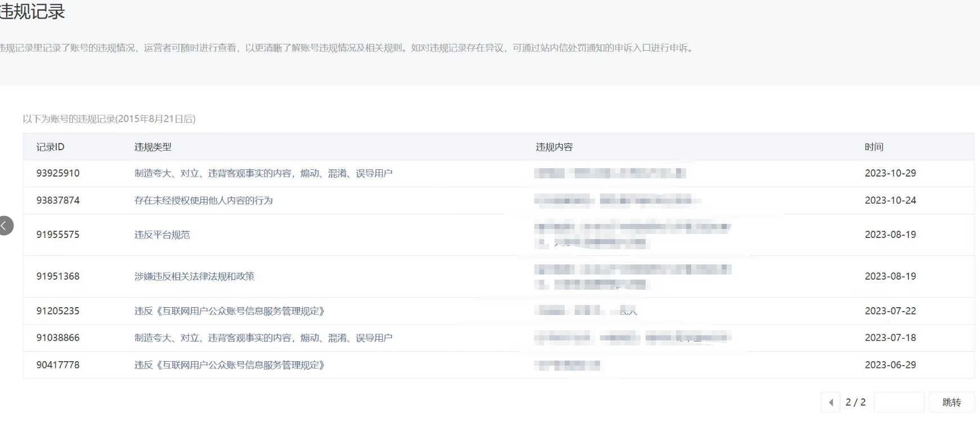Click the date 2023-07-22
980x427 pixels.
(x=890, y=311)
